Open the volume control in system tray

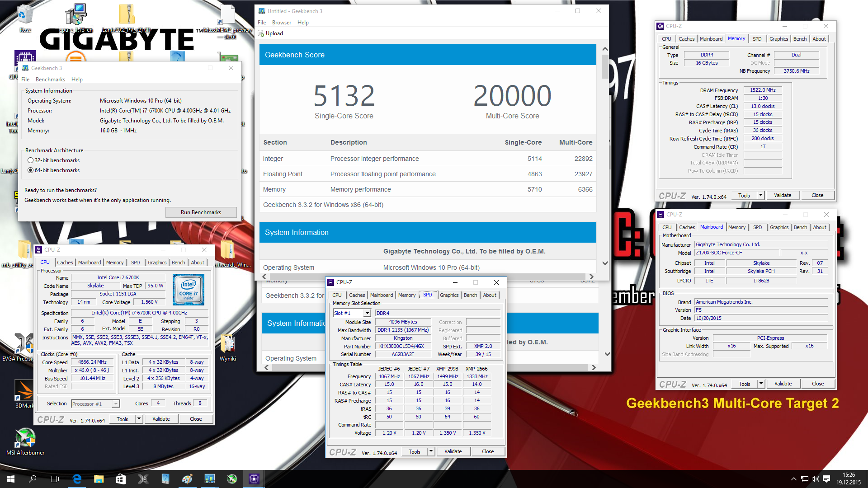tap(815, 479)
